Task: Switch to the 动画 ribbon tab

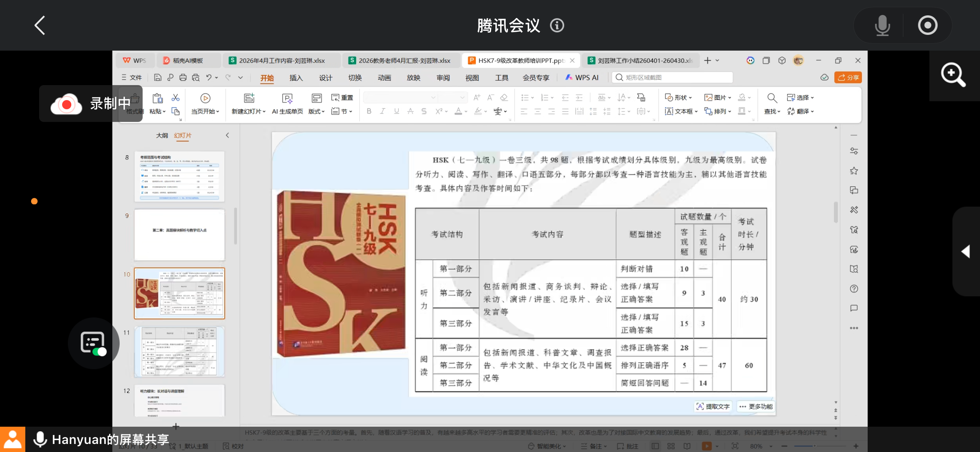Action: (x=384, y=78)
